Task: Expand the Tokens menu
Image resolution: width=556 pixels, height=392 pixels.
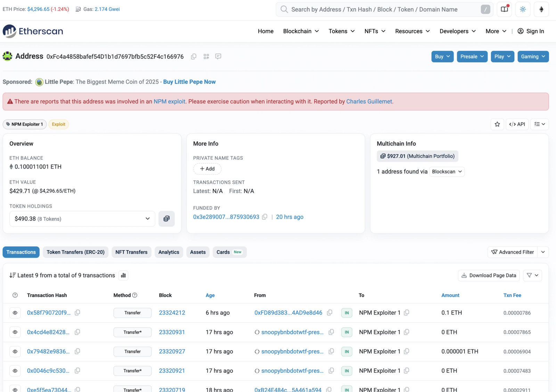Action: tap(342, 31)
